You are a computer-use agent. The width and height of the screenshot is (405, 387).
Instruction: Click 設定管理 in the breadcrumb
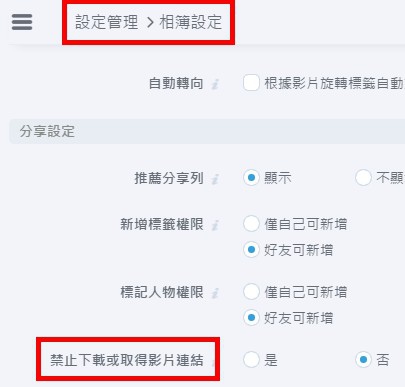(107, 22)
